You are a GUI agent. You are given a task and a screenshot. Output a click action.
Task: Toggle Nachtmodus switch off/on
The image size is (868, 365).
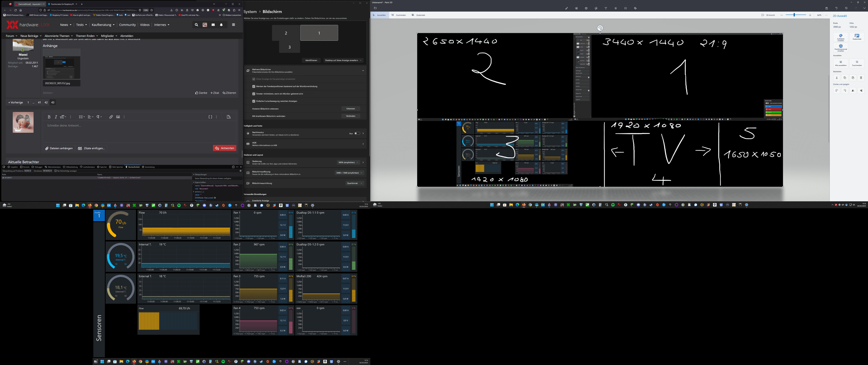[x=357, y=133]
